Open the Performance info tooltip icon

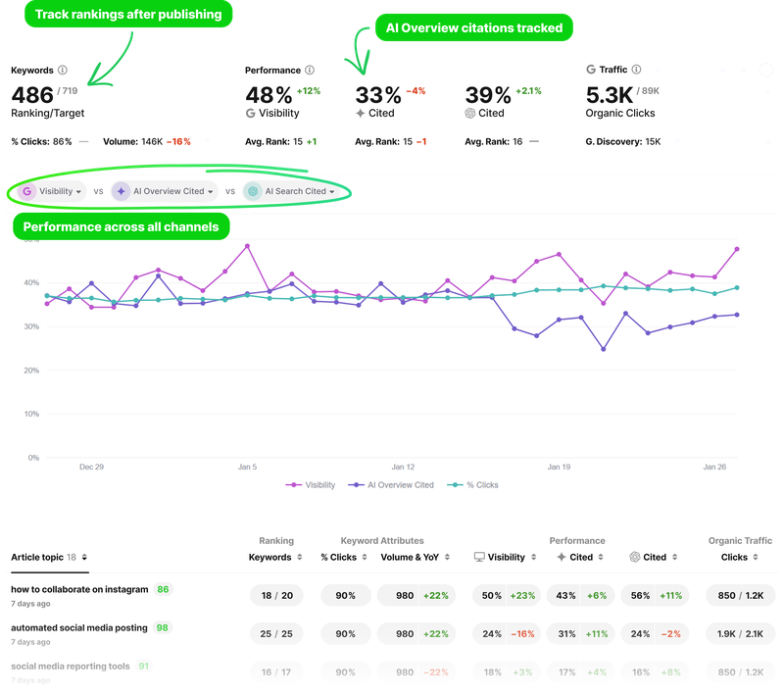[311, 71]
